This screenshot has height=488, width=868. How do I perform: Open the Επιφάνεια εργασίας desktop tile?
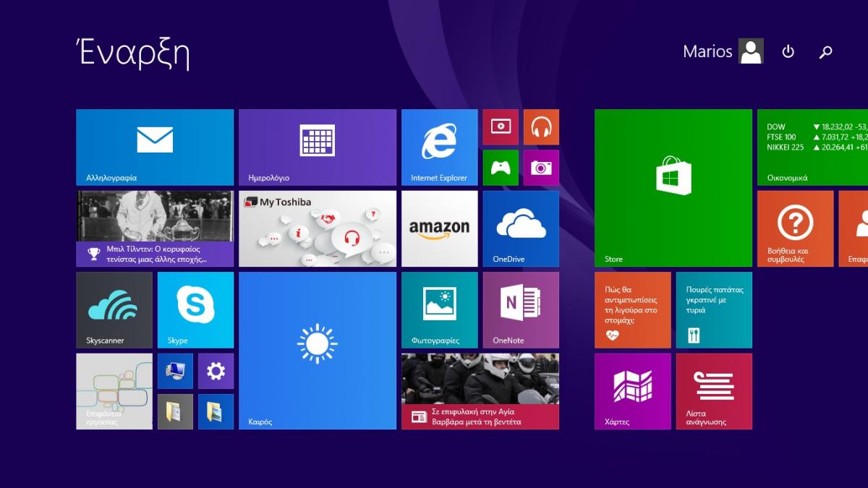(114, 391)
